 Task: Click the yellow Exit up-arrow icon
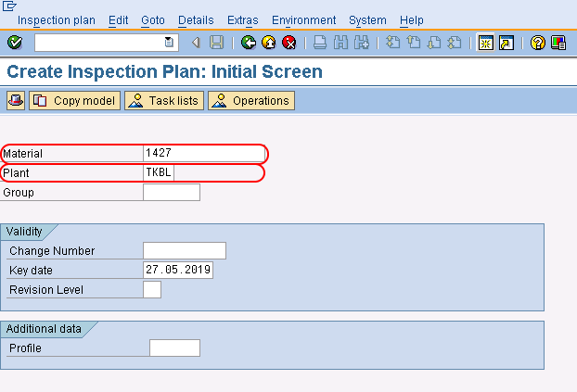(x=269, y=43)
